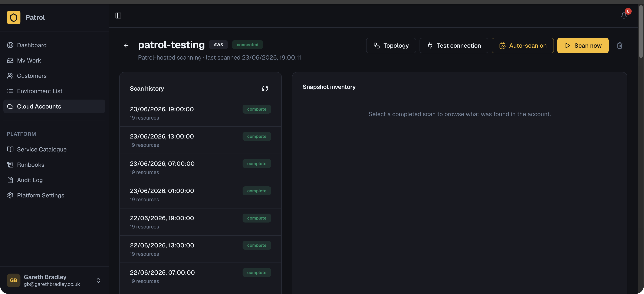This screenshot has height=294, width=644.
Task: Select scan from 23/06/2026, 01:00:00
Action: [200, 195]
